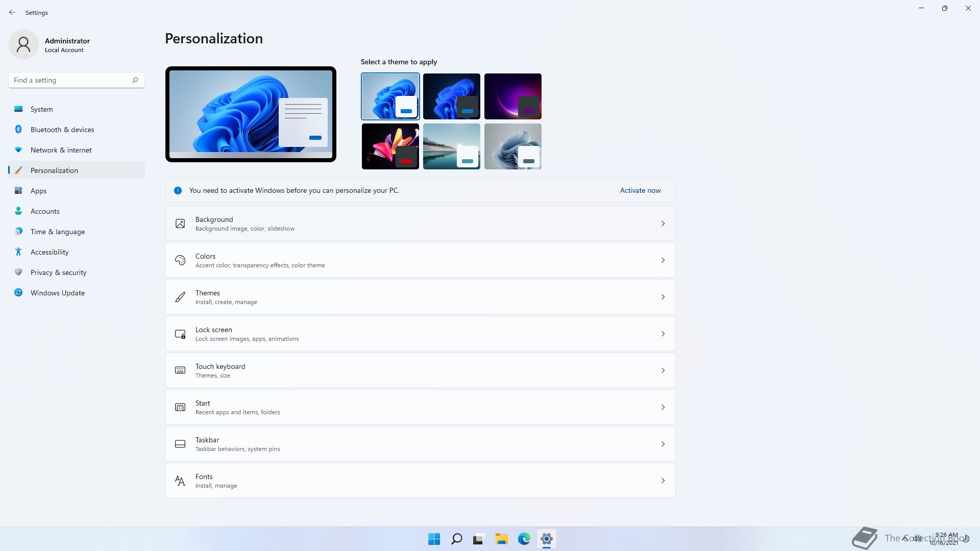Screen dimensions: 980x551
Task: Expand the Lock screen row chevron
Action: 663,334
